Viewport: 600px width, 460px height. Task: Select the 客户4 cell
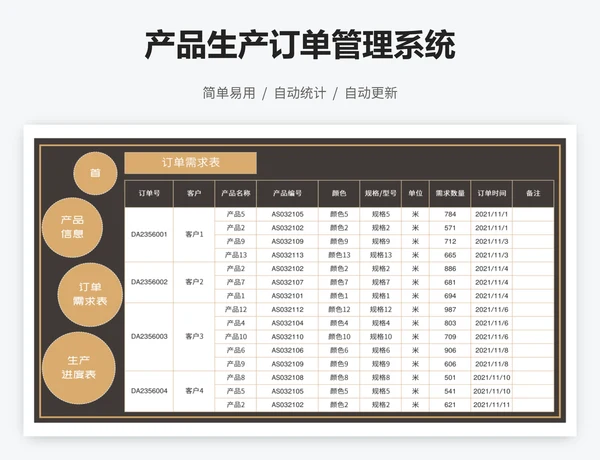(x=194, y=391)
